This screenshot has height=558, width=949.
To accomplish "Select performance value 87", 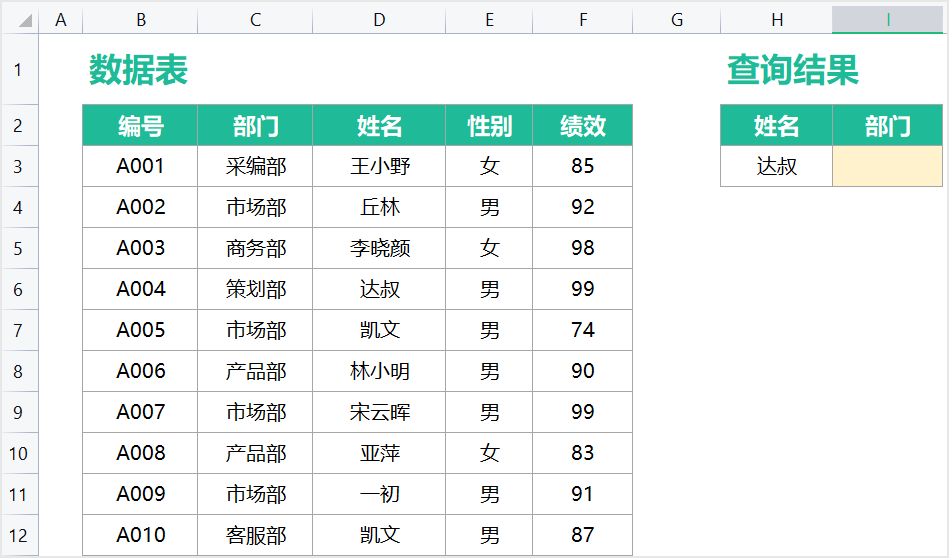I will [583, 535].
